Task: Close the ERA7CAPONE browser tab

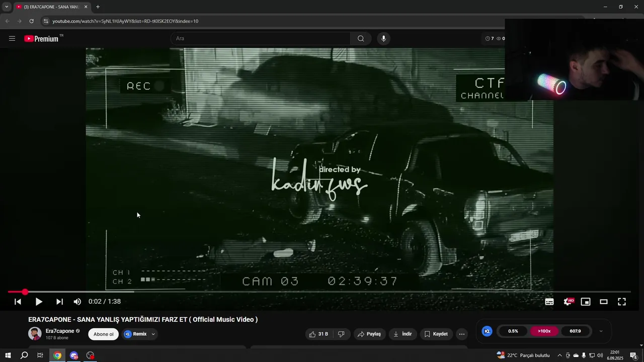Action: pos(86,7)
